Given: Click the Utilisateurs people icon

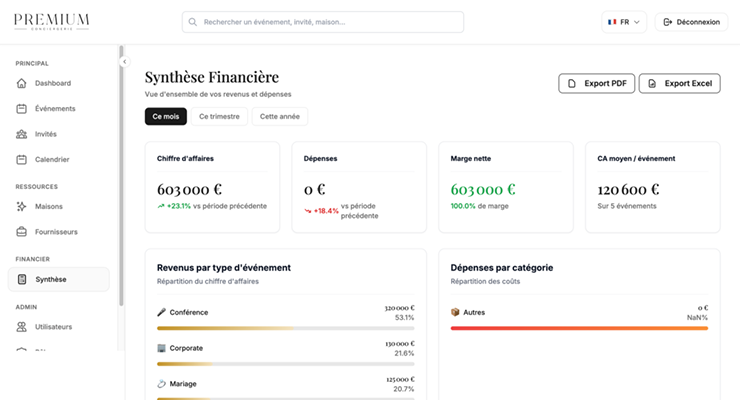Looking at the screenshot, I should click(x=22, y=327).
